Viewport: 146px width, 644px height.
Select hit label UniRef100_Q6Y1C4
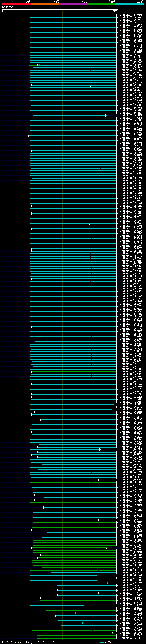pyautogui.click(x=131, y=115)
